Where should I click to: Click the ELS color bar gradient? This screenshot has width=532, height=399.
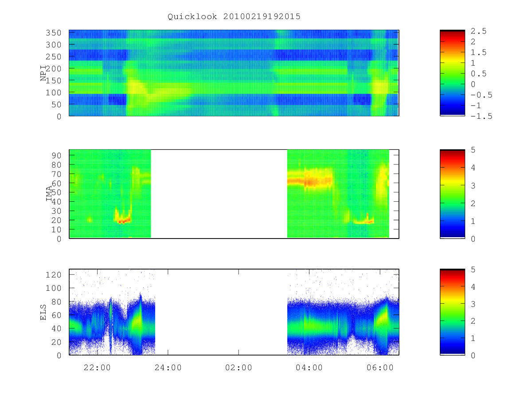pos(452,312)
